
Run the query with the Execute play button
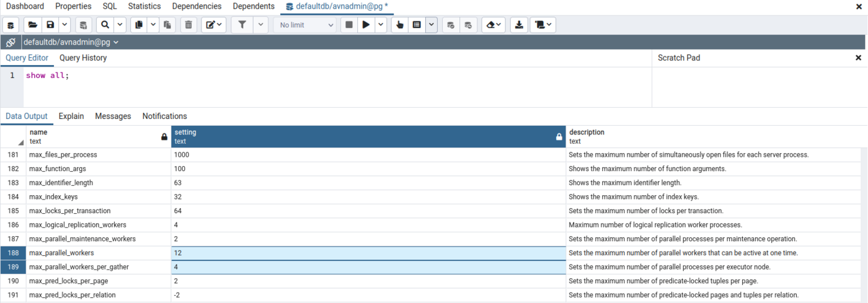coord(366,25)
